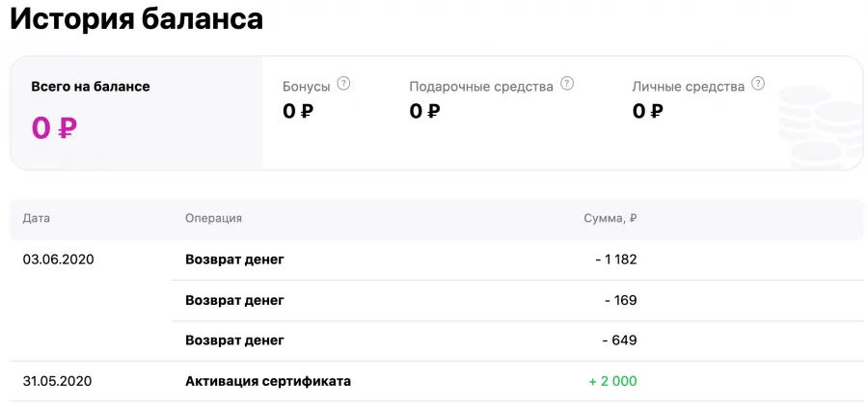Click the Сумма, ₽ column header
This screenshot has height=408, width=868.
coord(610,218)
